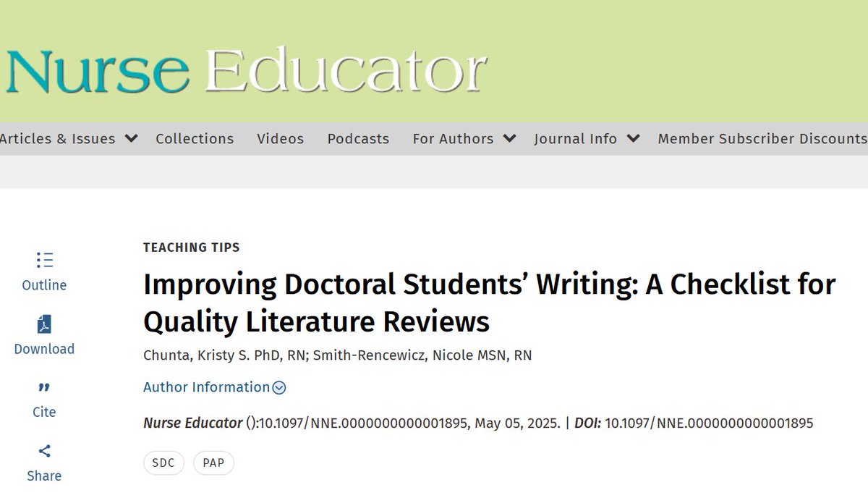Viewport: 868px width, 498px height.
Task: Click the TEACHING TIPS category label
Action: point(192,248)
